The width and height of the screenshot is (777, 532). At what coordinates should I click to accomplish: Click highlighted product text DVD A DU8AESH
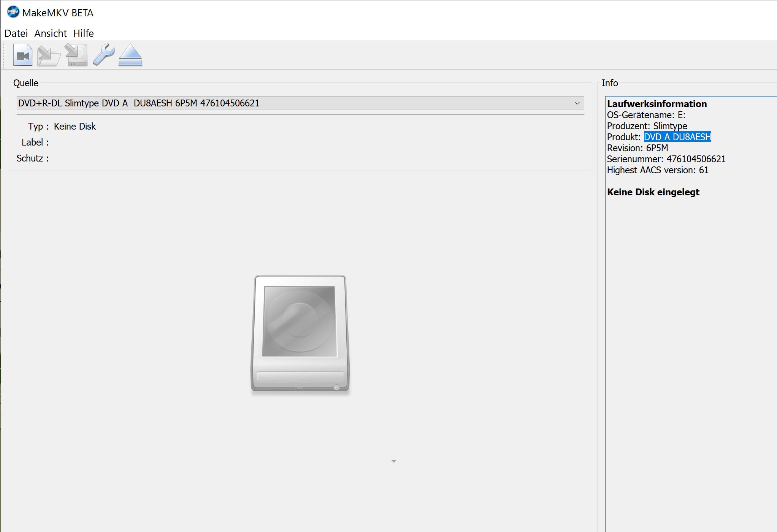click(x=677, y=137)
